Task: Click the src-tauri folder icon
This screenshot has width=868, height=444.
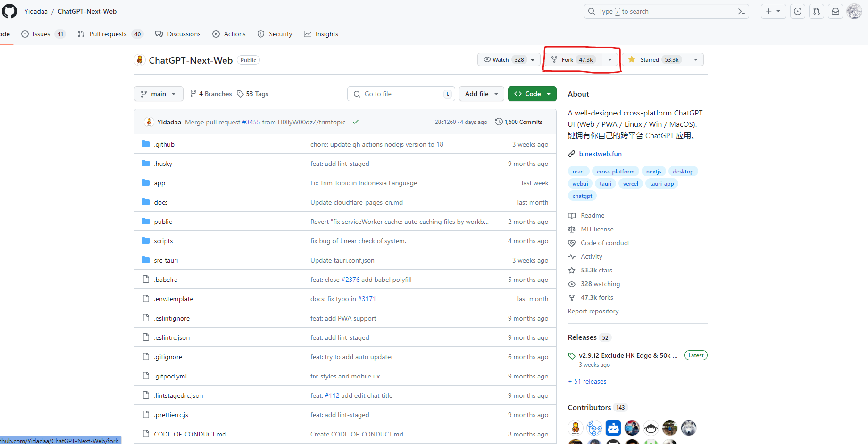Action: [x=146, y=260]
